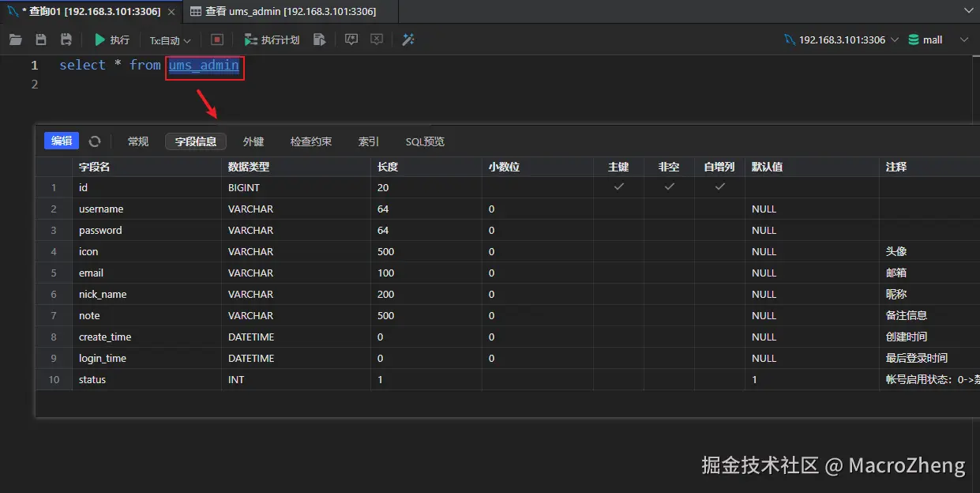
Task: Click the 默认值 column header
Action: [812, 167]
